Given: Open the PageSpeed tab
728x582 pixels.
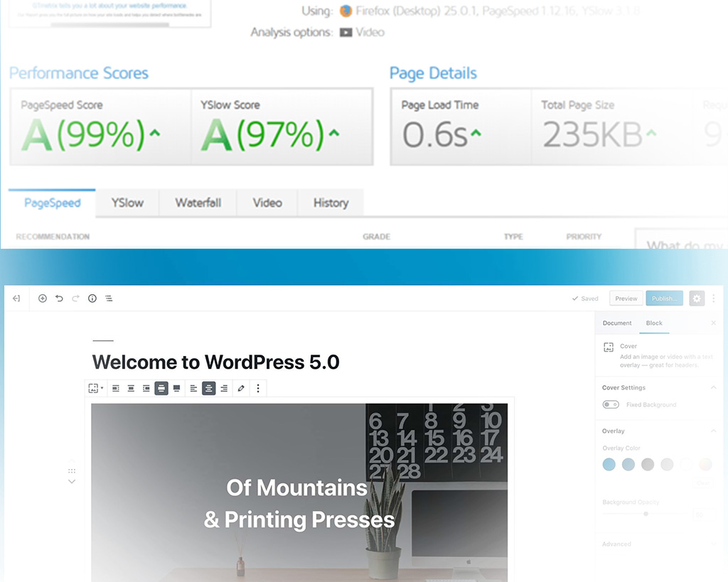Looking at the screenshot, I should 52,203.
